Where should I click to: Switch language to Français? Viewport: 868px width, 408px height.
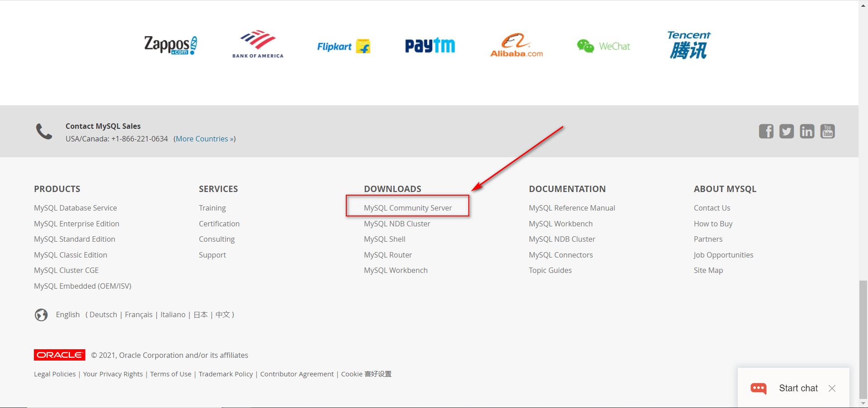click(139, 314)
